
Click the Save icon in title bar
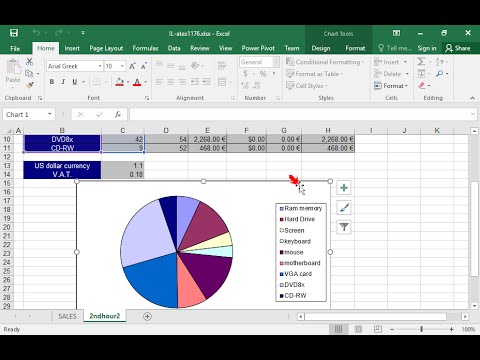14,33
